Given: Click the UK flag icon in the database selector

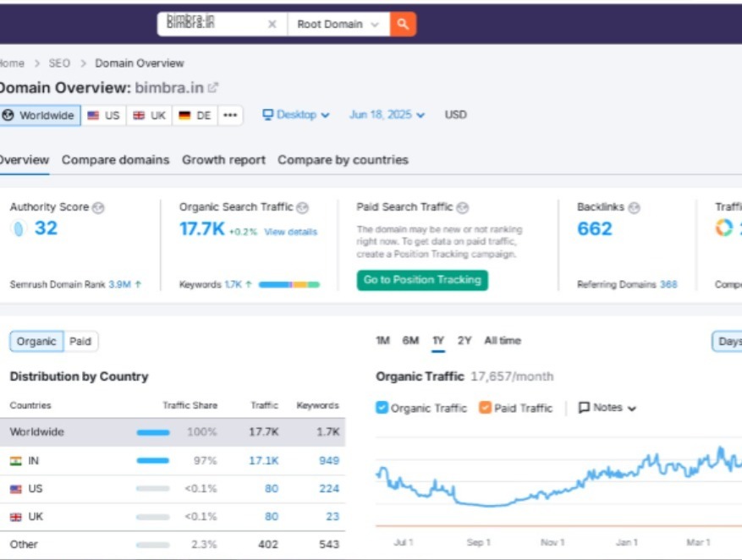Looking at the screenshot, I should [x=139, y=115].
